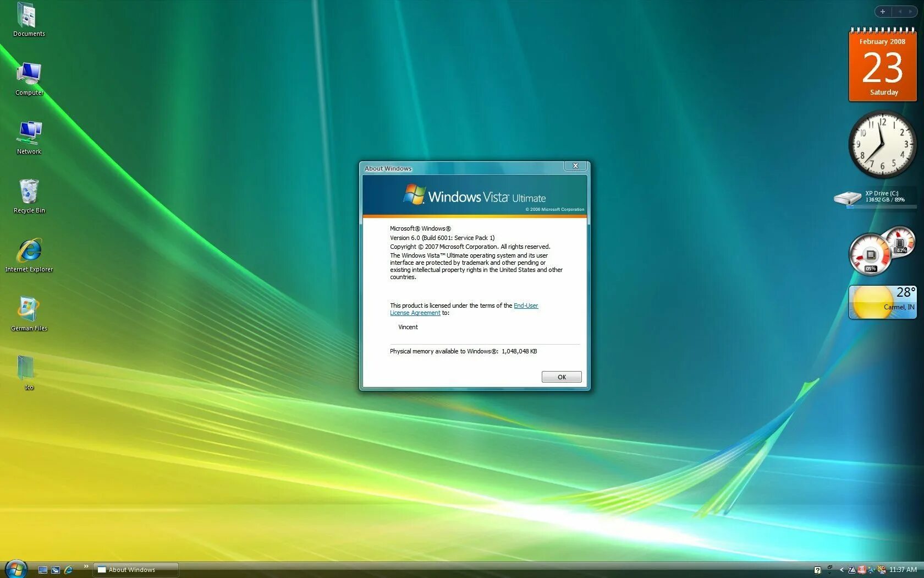The image size is (924, 578).
Task: Open the Documents folder icon
Action: (x=29, y=19)
